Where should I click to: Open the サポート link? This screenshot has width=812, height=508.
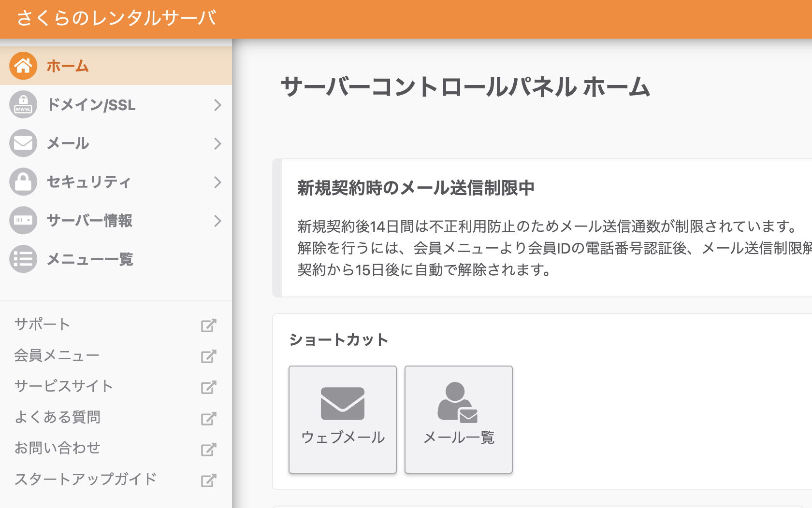43,324
